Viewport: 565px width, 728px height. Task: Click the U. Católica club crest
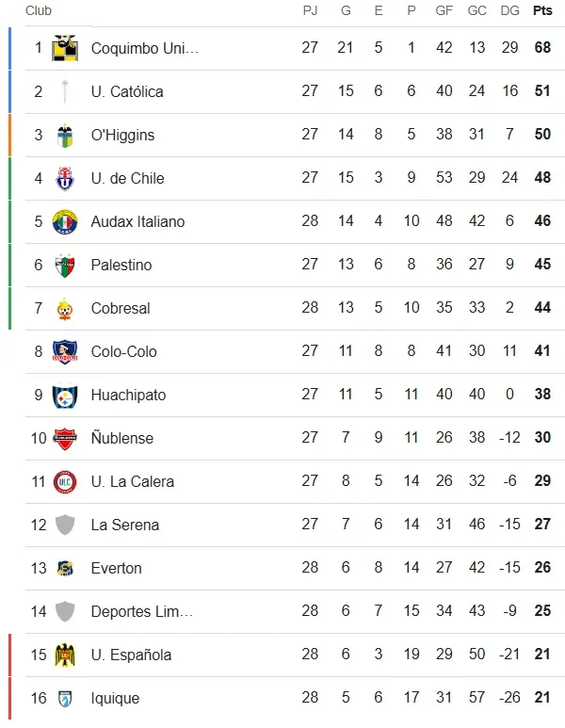pos(65,91)
